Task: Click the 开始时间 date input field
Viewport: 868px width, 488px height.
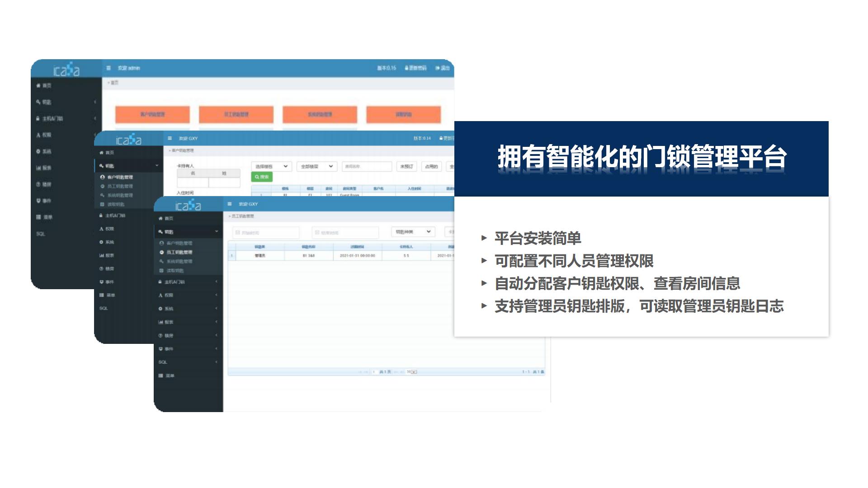Action: pyautogui.click(x=266, y=233)
